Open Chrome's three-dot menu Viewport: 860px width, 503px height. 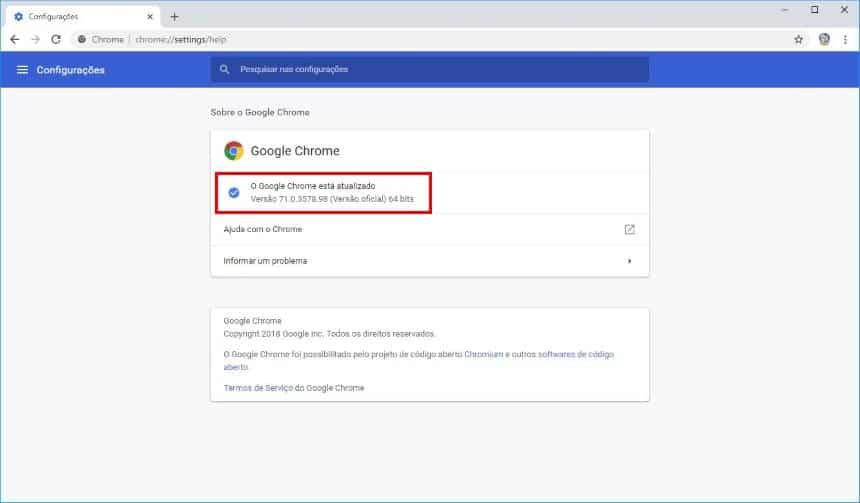pyautogui.click(x=845, y=39)
